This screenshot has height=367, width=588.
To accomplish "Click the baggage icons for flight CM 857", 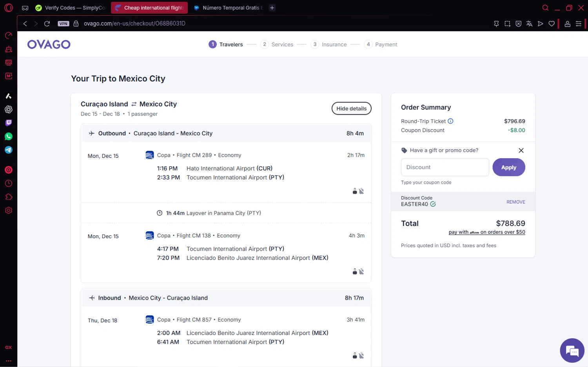I will (x=358, y=356).
